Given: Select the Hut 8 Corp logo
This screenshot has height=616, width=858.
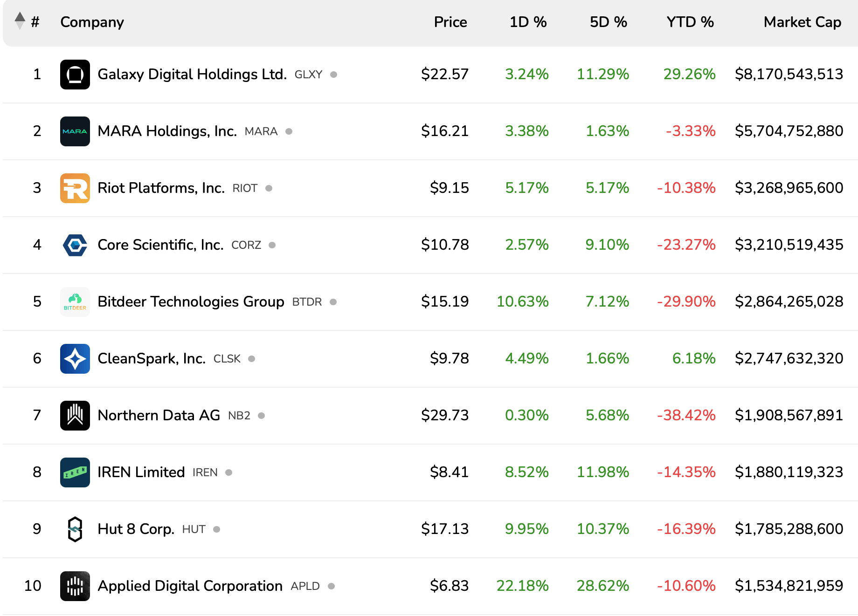Looking at the screenshot, I should pos(75,529).
